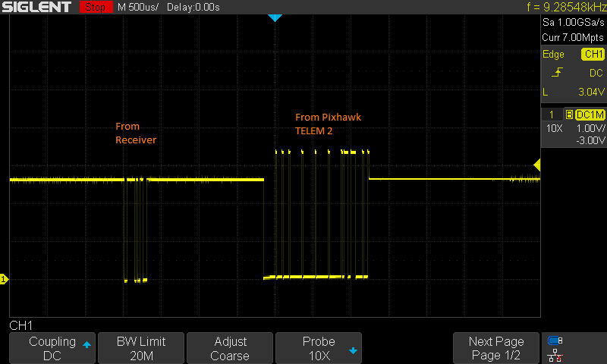Screen dimensions: 607x364
Task: Click the trigger level 3.04V value
Action: (591, 92)
